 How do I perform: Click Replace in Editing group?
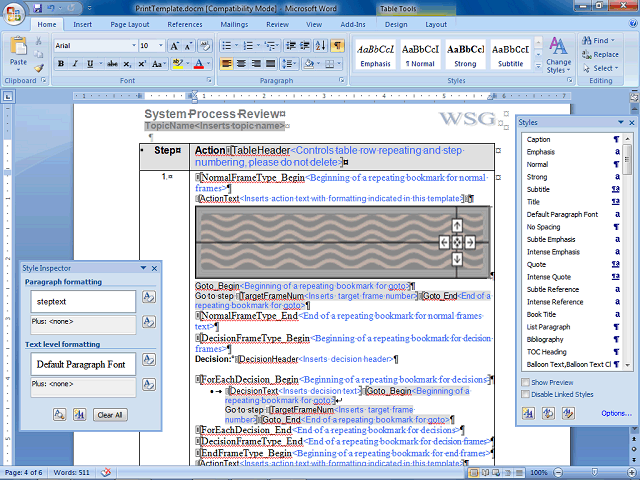(x=600, y=54)
